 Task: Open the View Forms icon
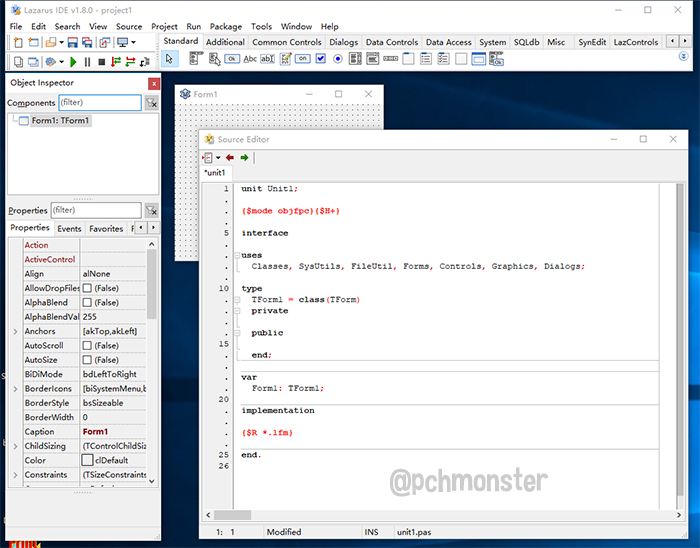pos(33,62)
